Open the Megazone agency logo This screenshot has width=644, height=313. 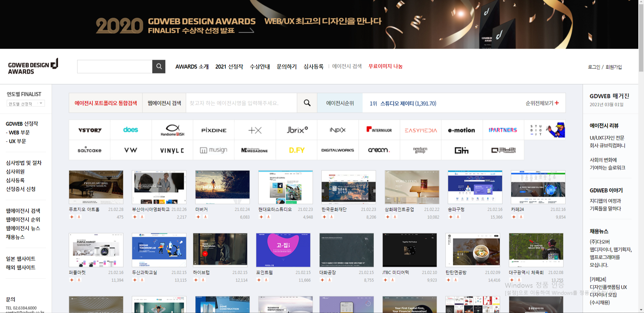coord(255,150)
